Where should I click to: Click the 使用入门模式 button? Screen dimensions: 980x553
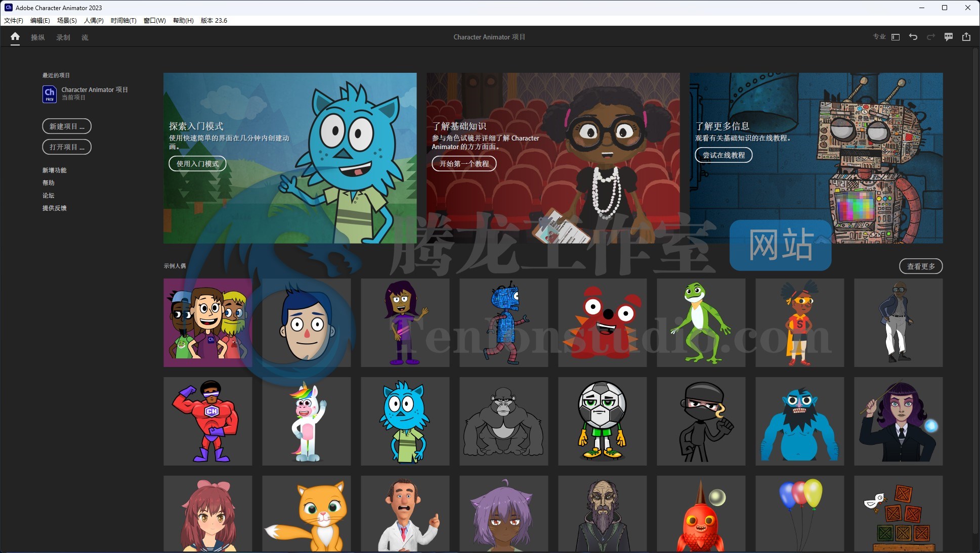(x=197, y=164)
